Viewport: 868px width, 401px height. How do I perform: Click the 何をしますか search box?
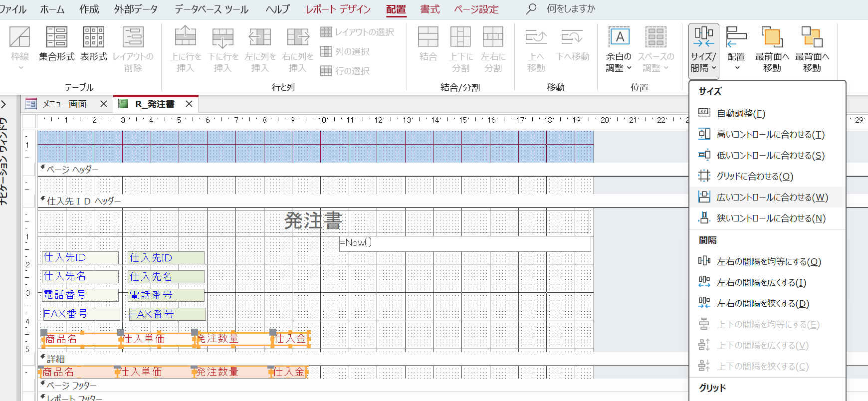[x=571, y=9]
